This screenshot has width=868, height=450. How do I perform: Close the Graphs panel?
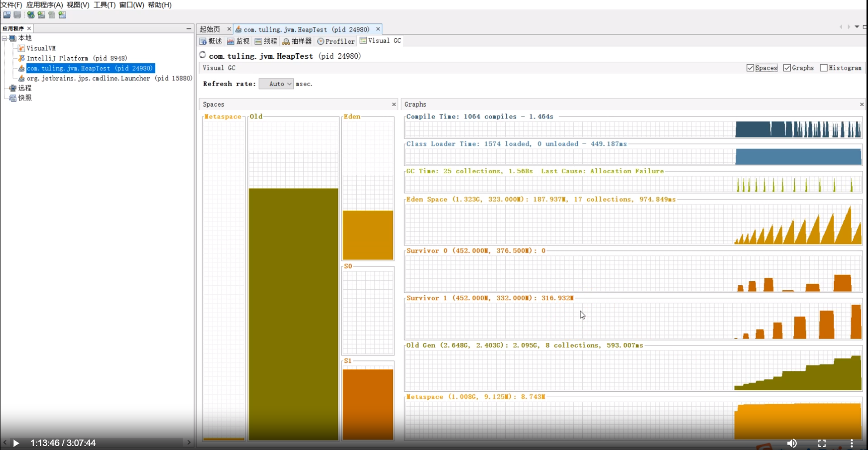pyautogui.click(x=862, y=105)
